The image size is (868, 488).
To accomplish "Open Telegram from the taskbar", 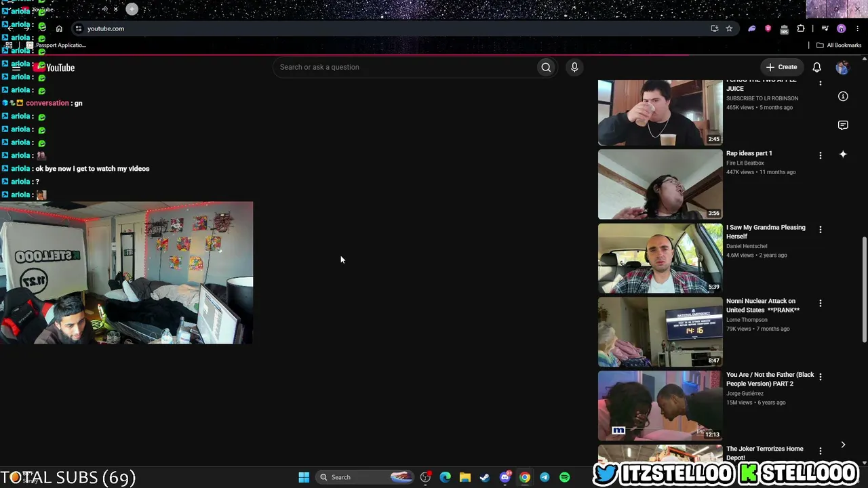I will click(x=545, y=477).
